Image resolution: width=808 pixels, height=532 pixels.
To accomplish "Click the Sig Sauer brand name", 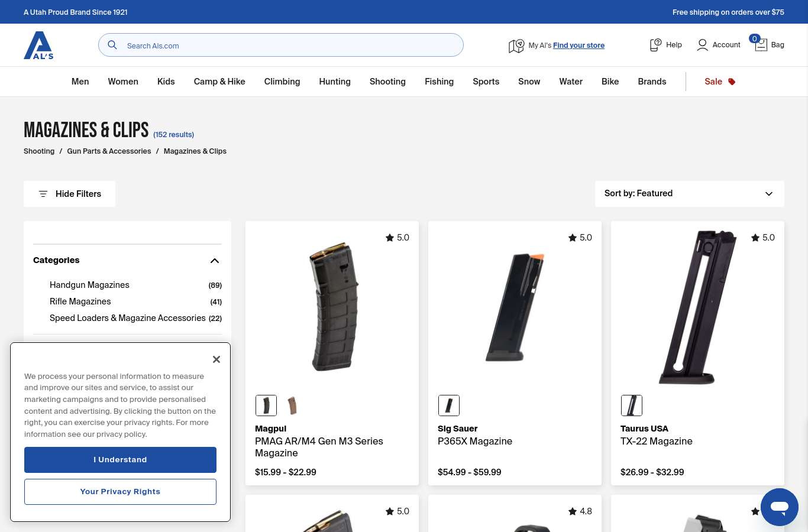I will pyautogui.click(x=458, y=429).
